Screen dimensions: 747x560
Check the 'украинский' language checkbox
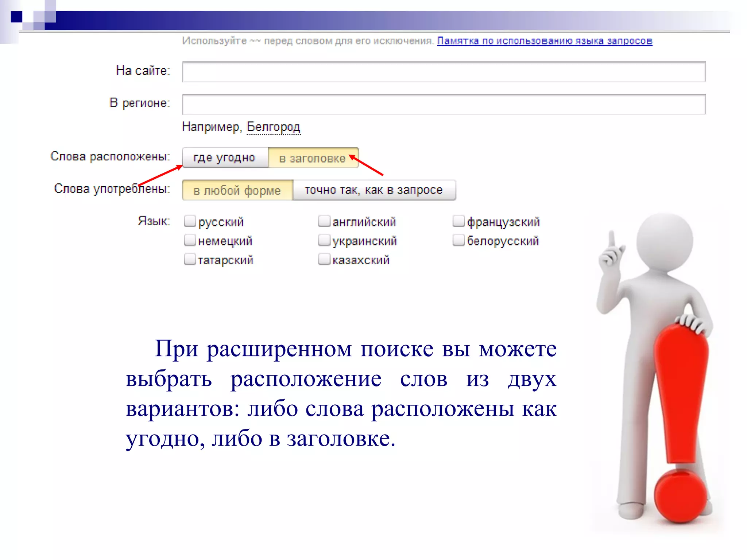(324, 240)
